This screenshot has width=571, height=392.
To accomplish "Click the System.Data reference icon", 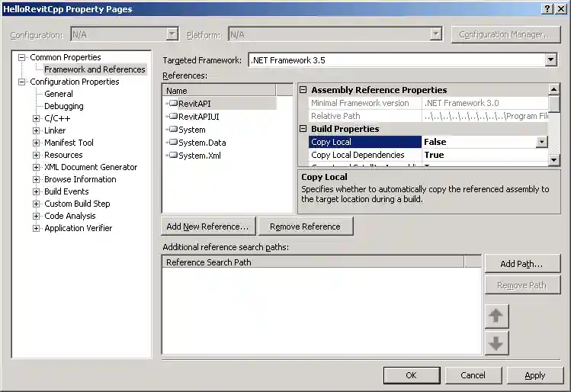I will pos(172,143).
